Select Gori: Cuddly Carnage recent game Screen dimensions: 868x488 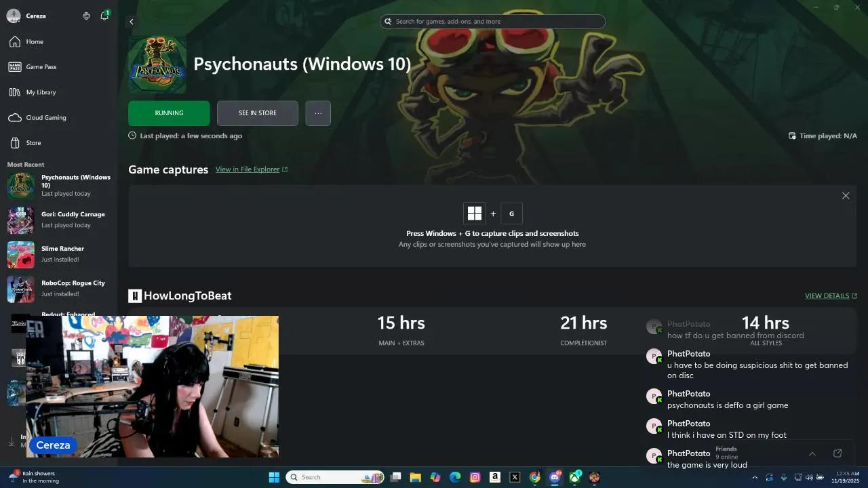coord(60,220)
